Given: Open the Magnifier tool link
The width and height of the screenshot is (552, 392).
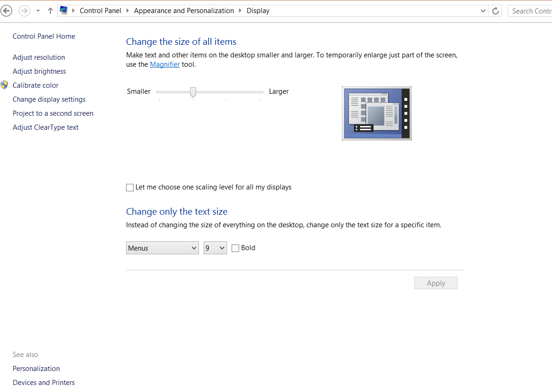Looking at the screenshot, I should [164, 64].
